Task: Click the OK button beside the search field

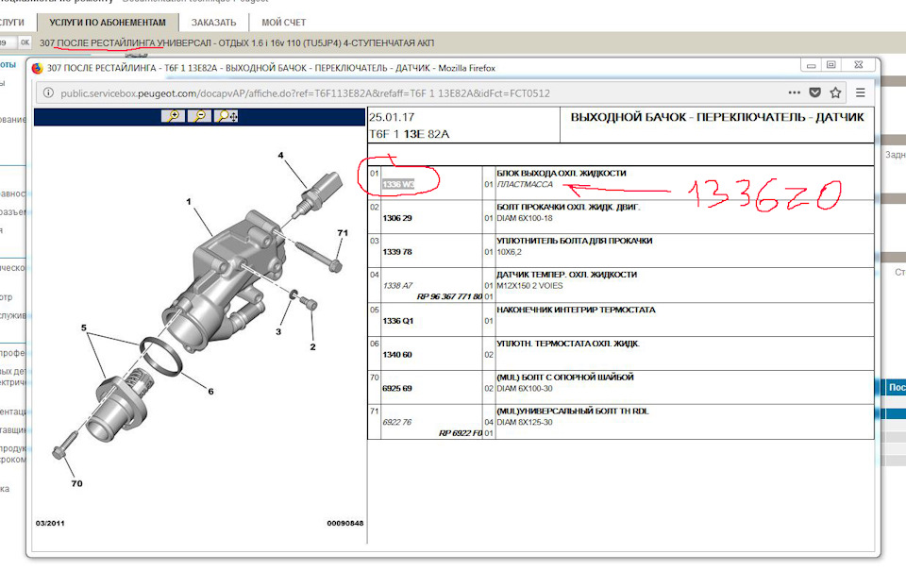Action: pyautogui.click(x=25, y=42)
